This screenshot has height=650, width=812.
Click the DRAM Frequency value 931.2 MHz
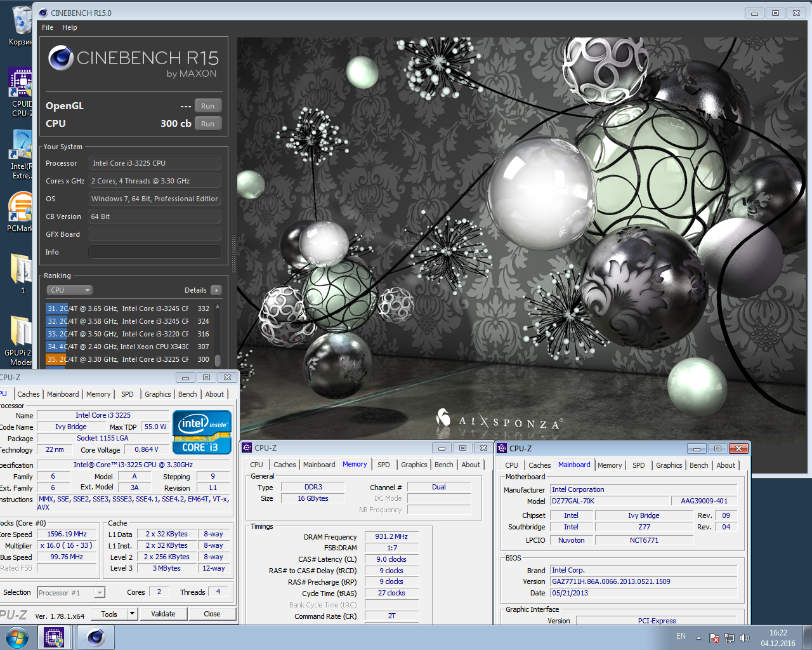click(391, 536)
